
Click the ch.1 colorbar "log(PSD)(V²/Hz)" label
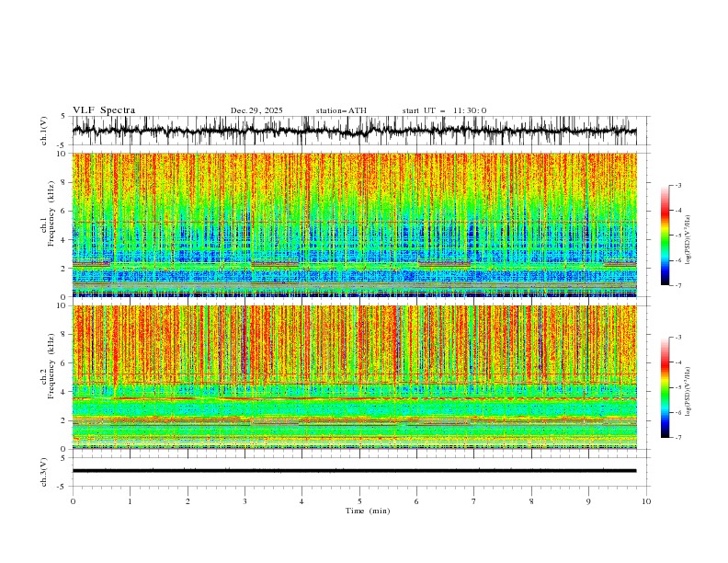[x=688, y=240]
